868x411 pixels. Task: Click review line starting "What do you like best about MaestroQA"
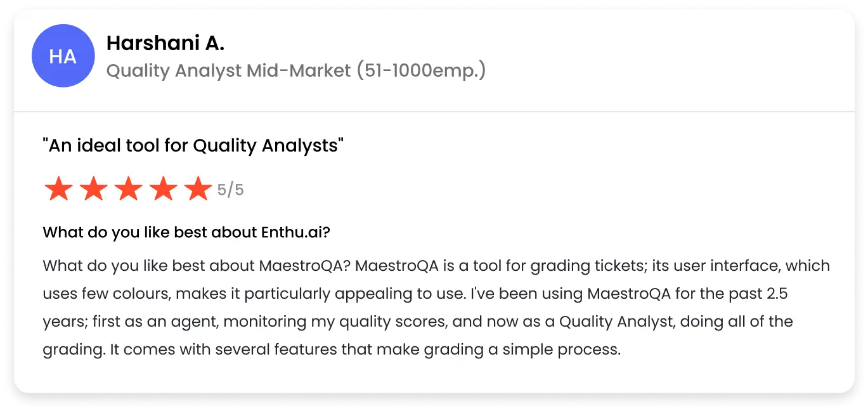436,265
